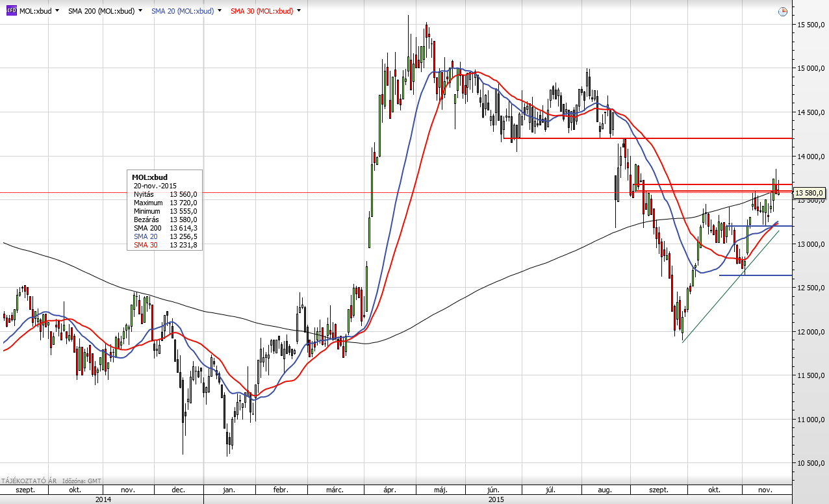
Task: Click the jún. month label on time axis
Action: point(493,490)
